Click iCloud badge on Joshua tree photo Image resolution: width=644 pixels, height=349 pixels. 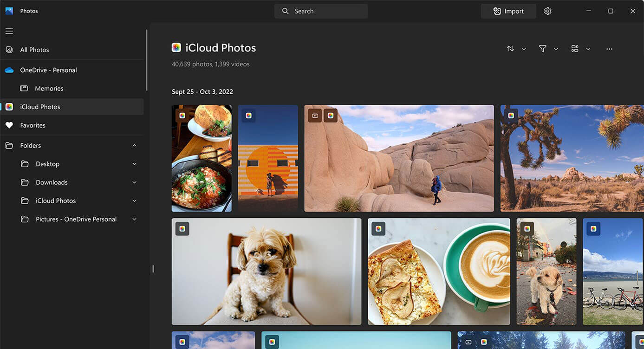(x=511, y=116)
